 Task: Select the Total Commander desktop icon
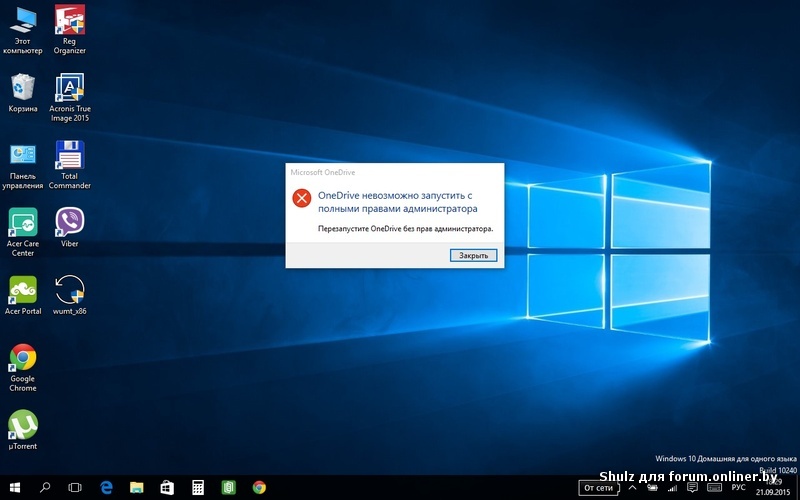(69, 156)
